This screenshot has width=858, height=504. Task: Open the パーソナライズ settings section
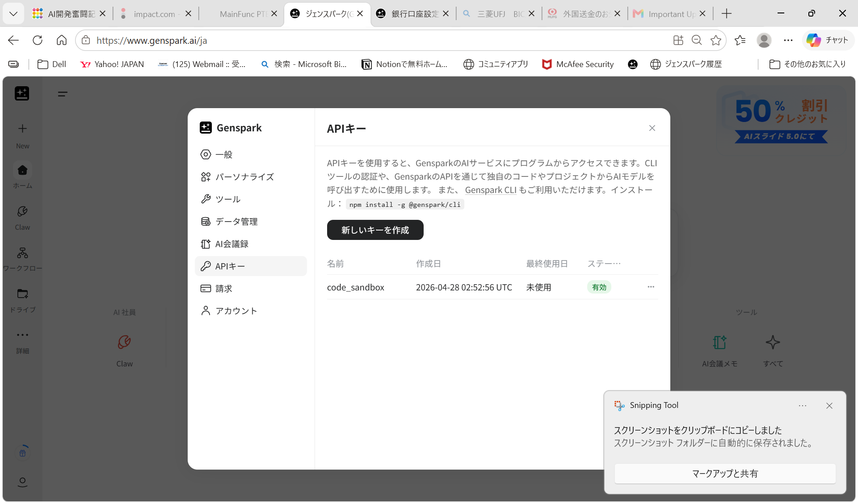click(251, 177)
